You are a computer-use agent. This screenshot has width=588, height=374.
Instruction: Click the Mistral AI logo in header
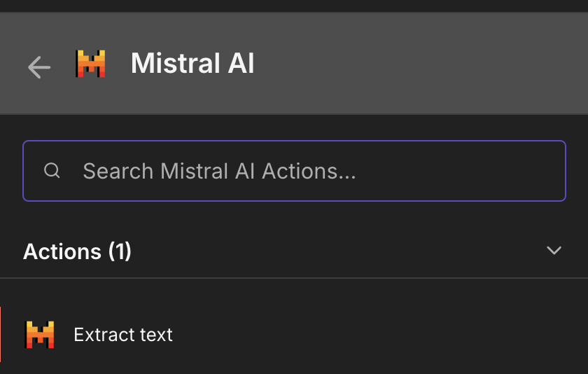pos(90,64)
